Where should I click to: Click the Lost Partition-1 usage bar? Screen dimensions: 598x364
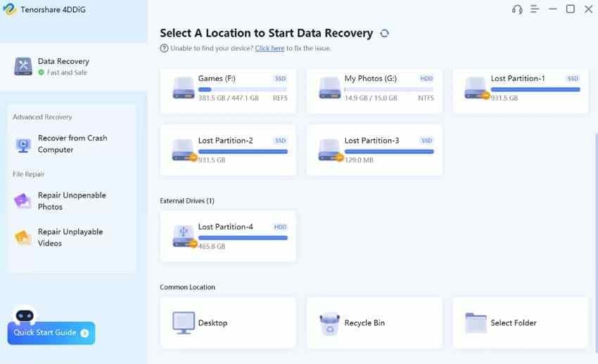535,89
